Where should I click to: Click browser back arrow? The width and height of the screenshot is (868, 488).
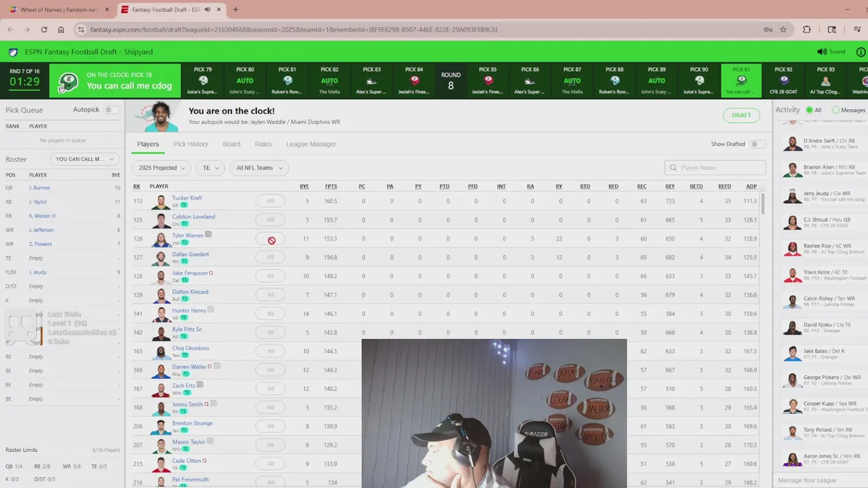point(10,30)
